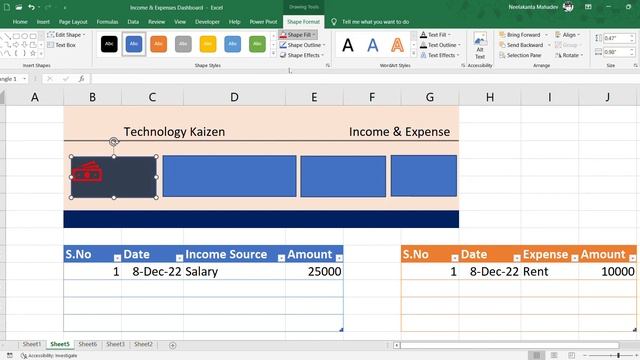Click the Tell me what you want search box
Screen dimensions: 640x360
click(x=375, y=22)
